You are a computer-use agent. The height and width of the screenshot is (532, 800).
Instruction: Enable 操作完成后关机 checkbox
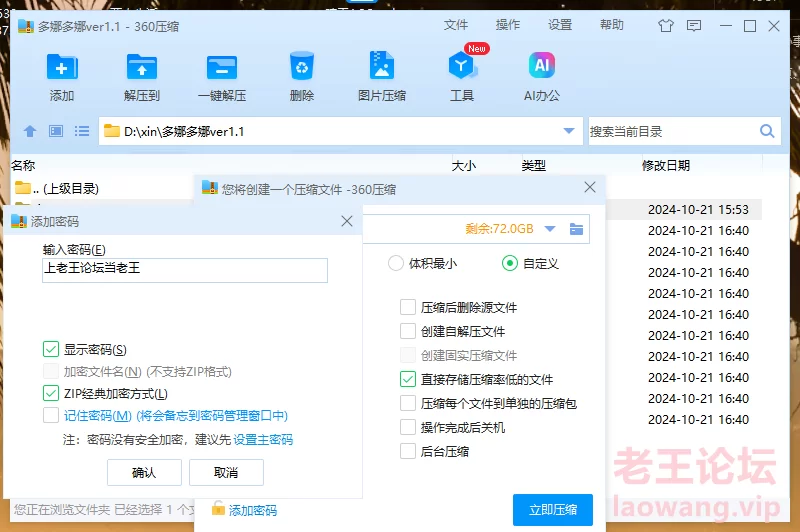coord(408,427)
